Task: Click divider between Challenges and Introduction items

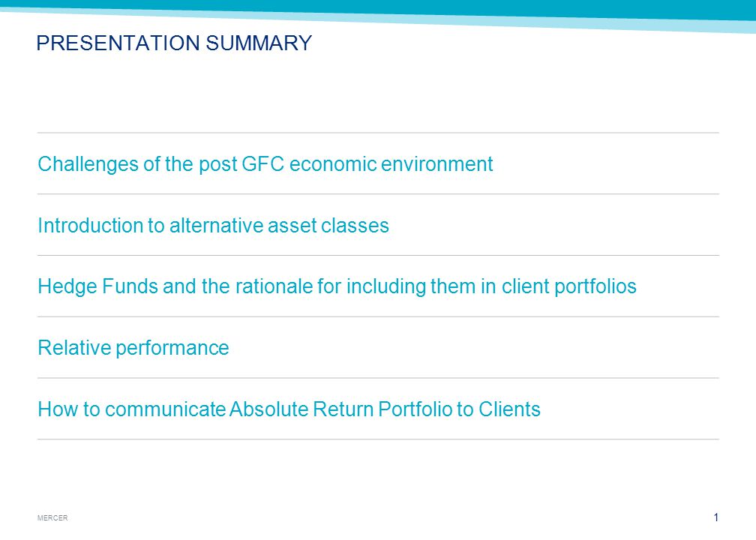Action: [378, 194]
